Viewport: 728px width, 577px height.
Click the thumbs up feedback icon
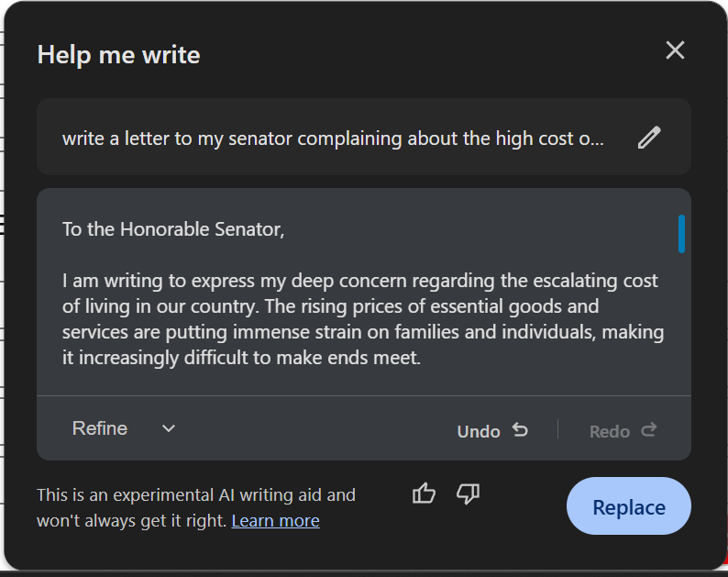coord(424,494)
